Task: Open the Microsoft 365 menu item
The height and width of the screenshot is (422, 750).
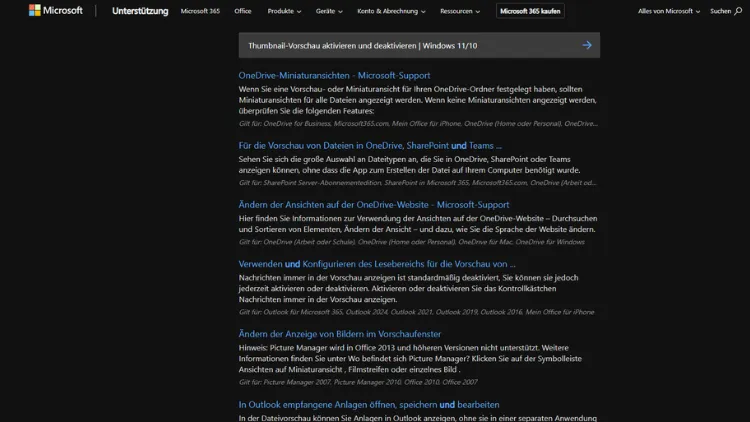Action: 200,11
